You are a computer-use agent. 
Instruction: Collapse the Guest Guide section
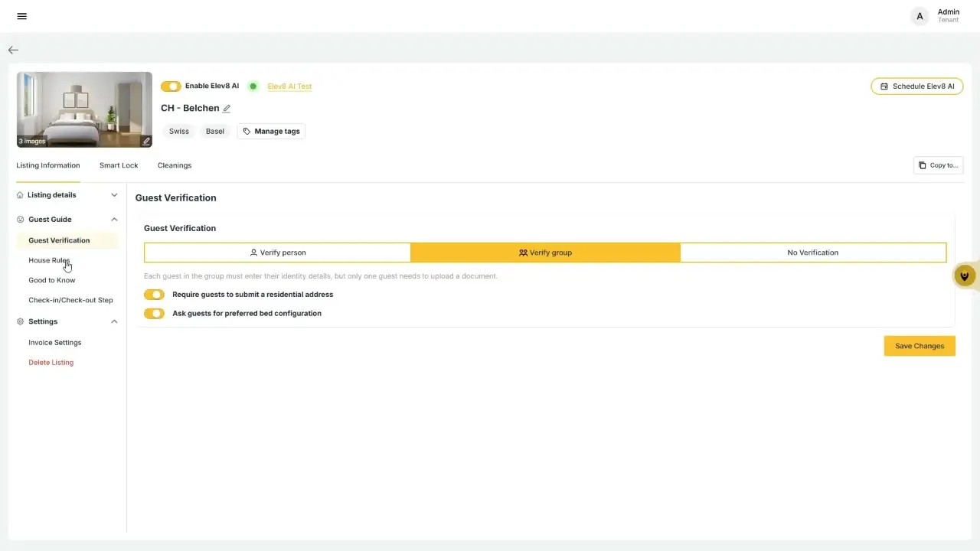[67, 220]
